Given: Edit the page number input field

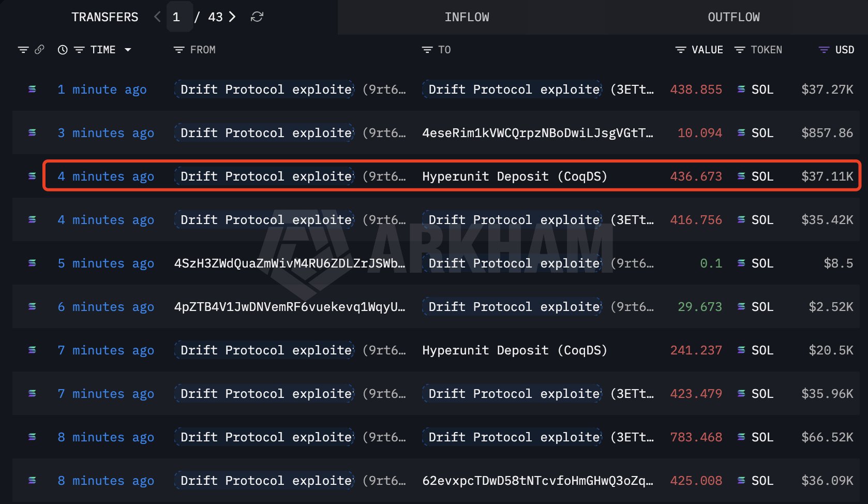Looking at the screenshot, I should pyautogui.click(x=177, y=17).
